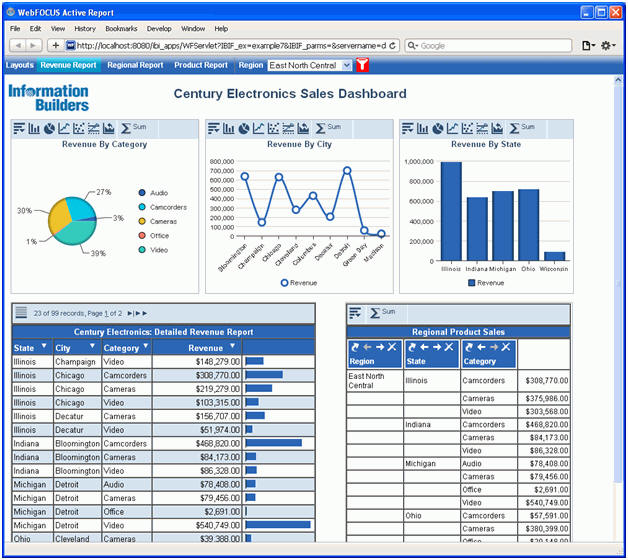Open browser settings gear dropdown
Screen dimensions: 628x560
[x=608, y=46]
